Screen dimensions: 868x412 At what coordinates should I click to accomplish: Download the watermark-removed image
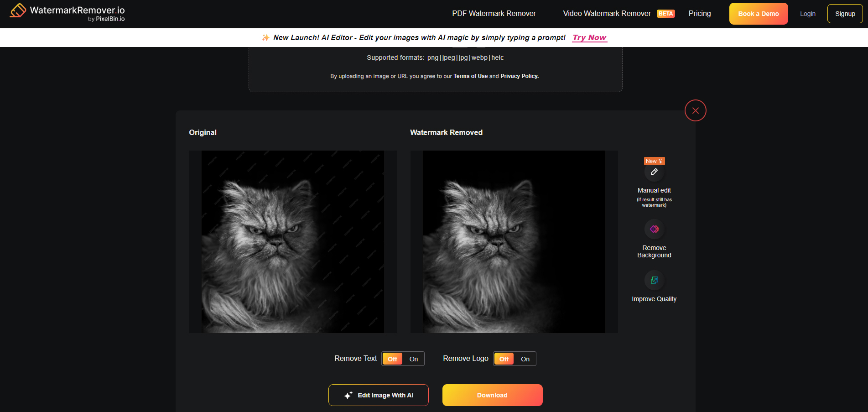[492, 395]
